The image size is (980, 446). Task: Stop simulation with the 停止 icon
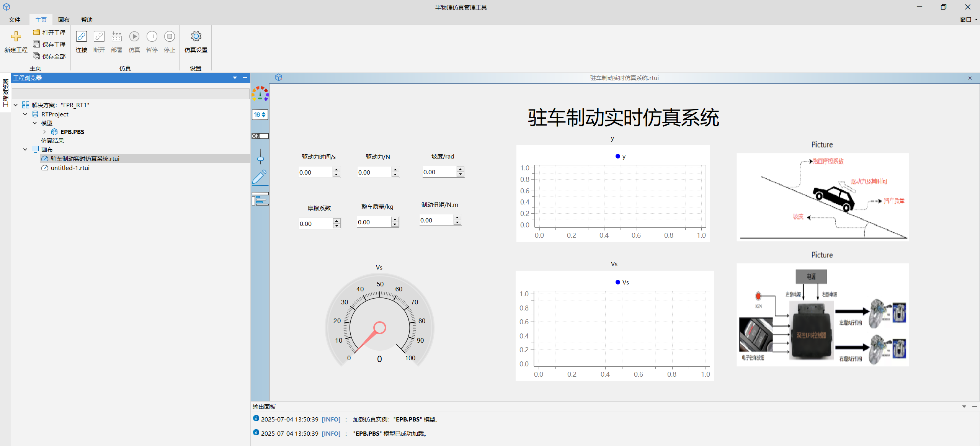click(170, 36)
